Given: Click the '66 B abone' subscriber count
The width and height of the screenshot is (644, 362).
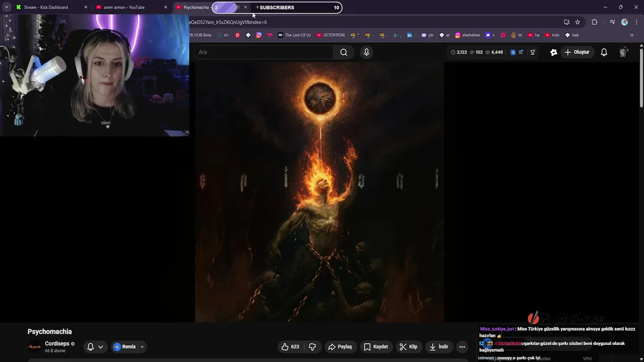Looking at the screenshot, I should coord(55,351).
